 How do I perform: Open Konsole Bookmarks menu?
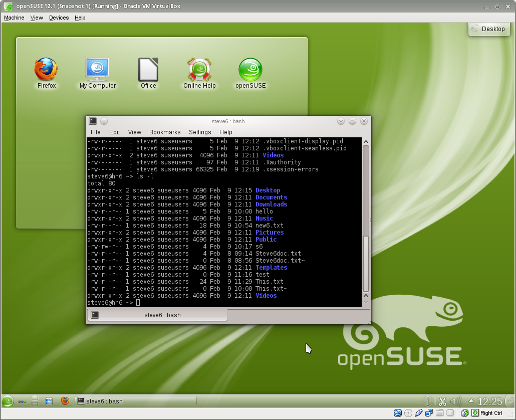[165, 132]
